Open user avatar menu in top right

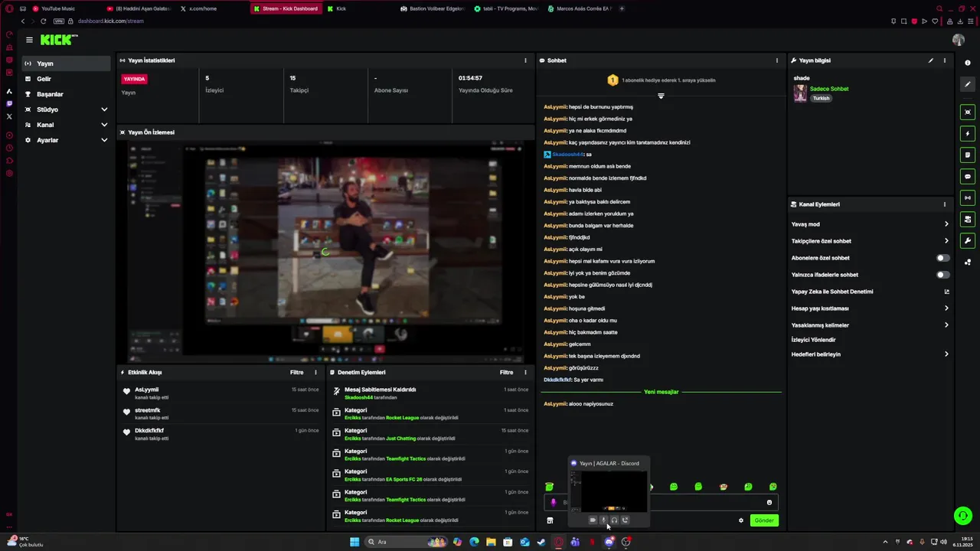pos(959,40)
